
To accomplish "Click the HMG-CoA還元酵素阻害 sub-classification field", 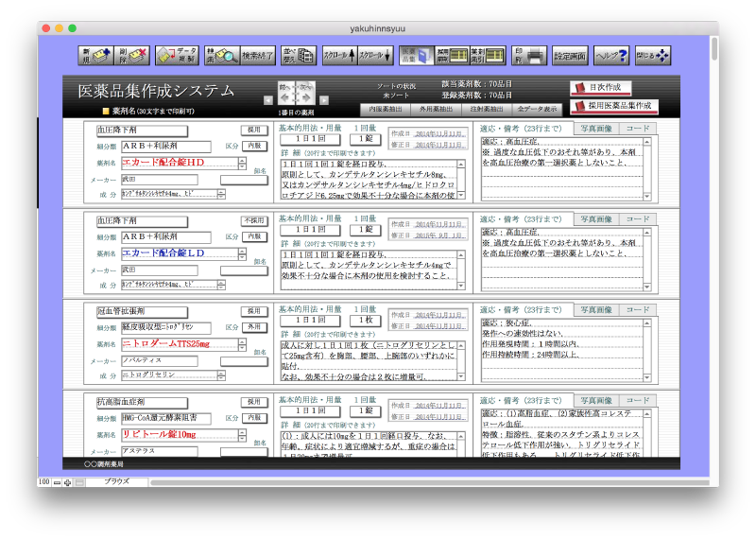I will (x=166, y=418).
